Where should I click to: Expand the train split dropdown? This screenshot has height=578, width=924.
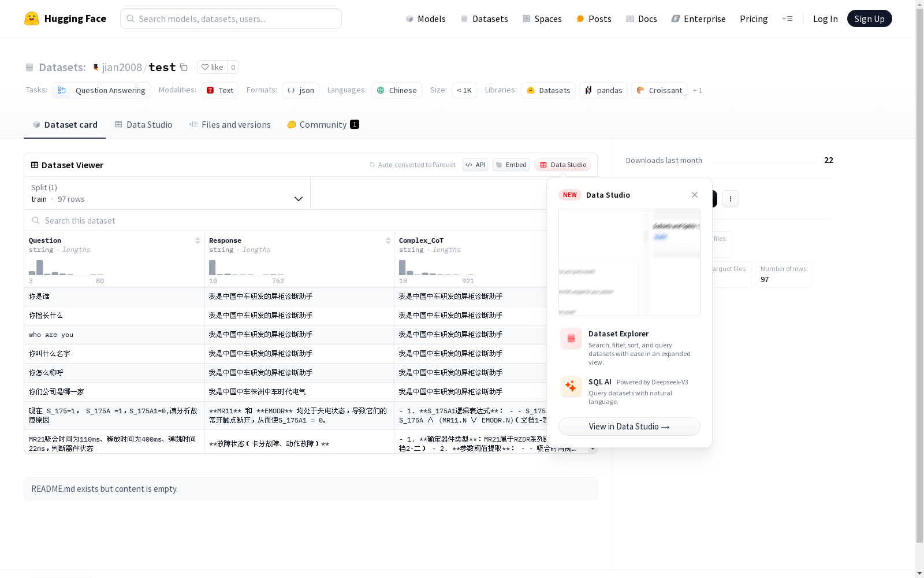pos(167,193)
